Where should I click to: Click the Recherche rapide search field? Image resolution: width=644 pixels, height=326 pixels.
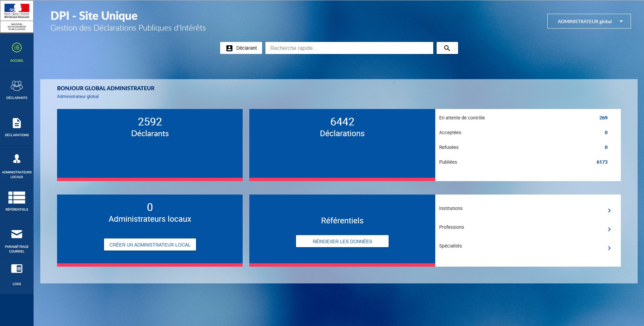(x=349, y=48)
